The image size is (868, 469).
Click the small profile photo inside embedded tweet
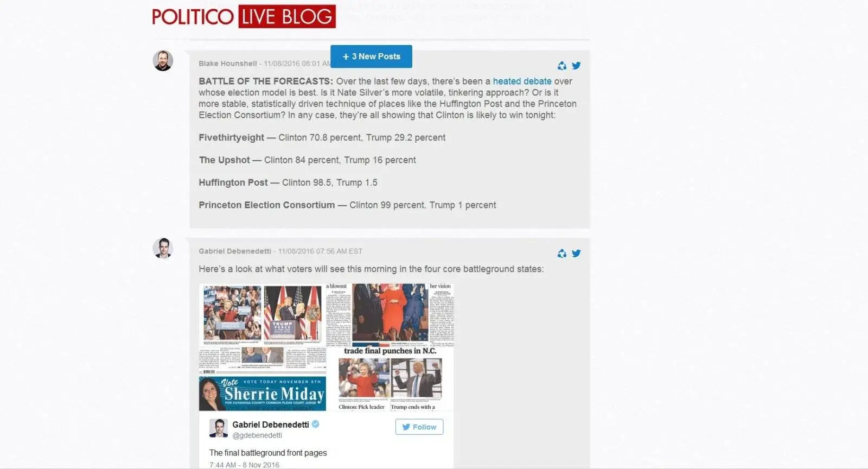tap(219, 428)
